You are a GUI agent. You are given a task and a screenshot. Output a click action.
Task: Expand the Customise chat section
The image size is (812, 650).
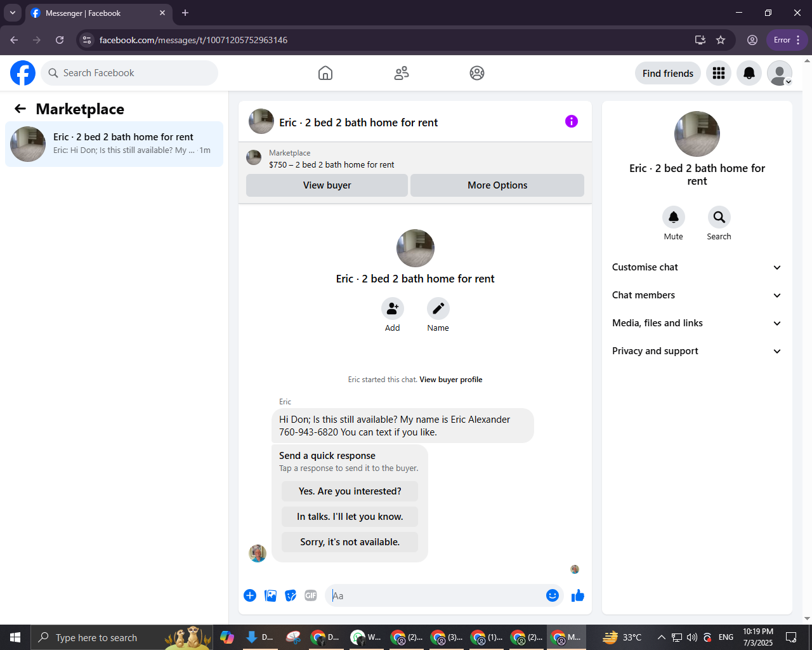coord(697,267)
